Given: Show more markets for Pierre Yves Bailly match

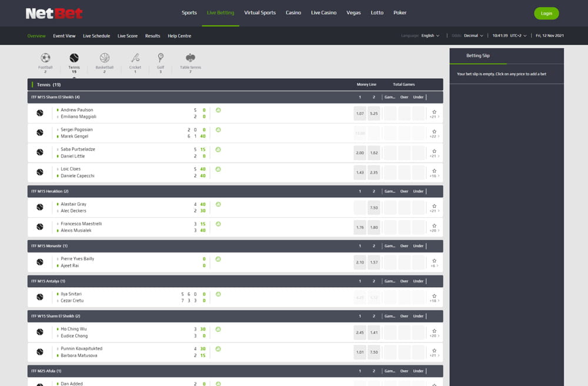Looking at the screenshot, I should (435, 265).
